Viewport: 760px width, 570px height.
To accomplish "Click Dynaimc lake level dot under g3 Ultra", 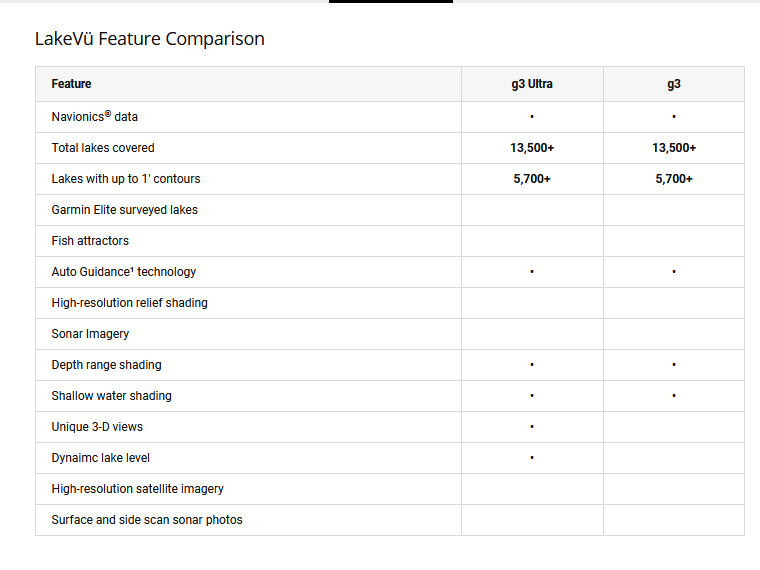I will (x=532, y=458).
